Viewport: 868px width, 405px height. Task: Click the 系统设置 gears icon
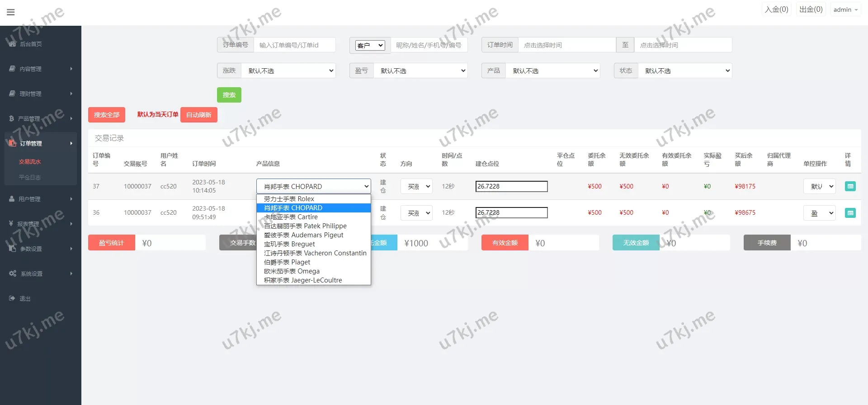click(x=13, y=273)
